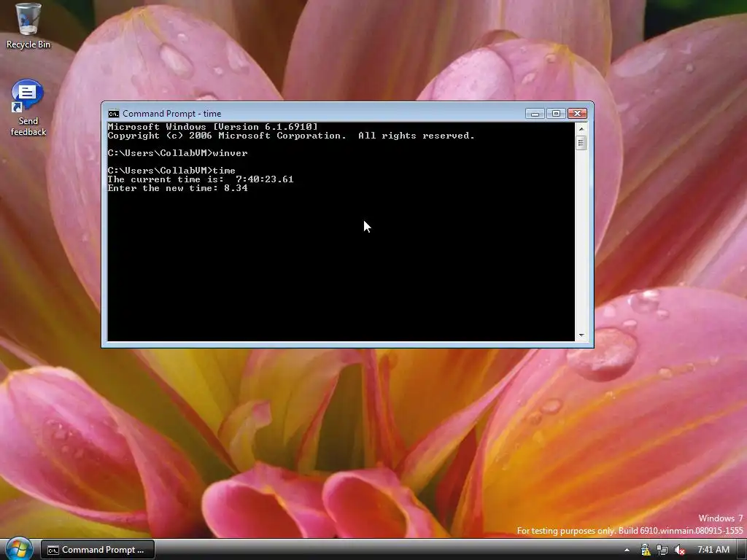This screenshot has height=560, width=747.
Task: Click the 'Enter the new time: 8.34' line
Action: (x=178, y=188)
